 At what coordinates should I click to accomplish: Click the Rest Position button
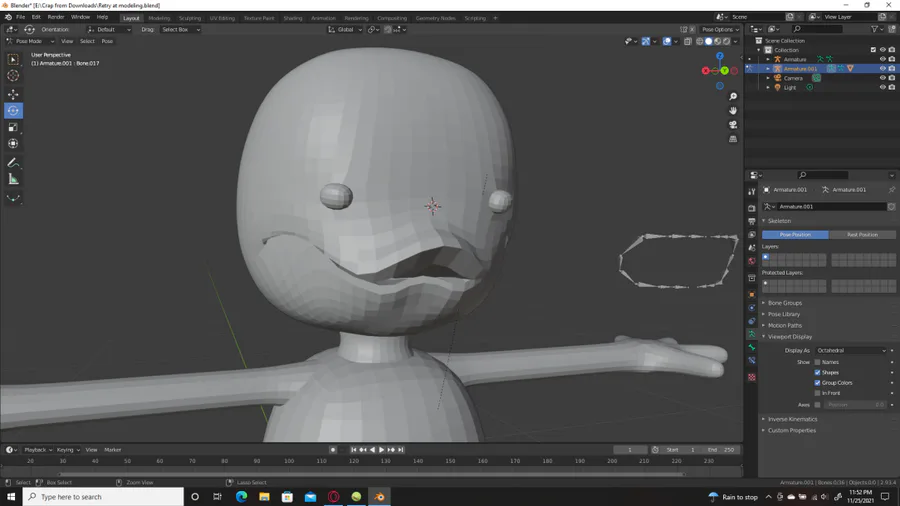862,235
